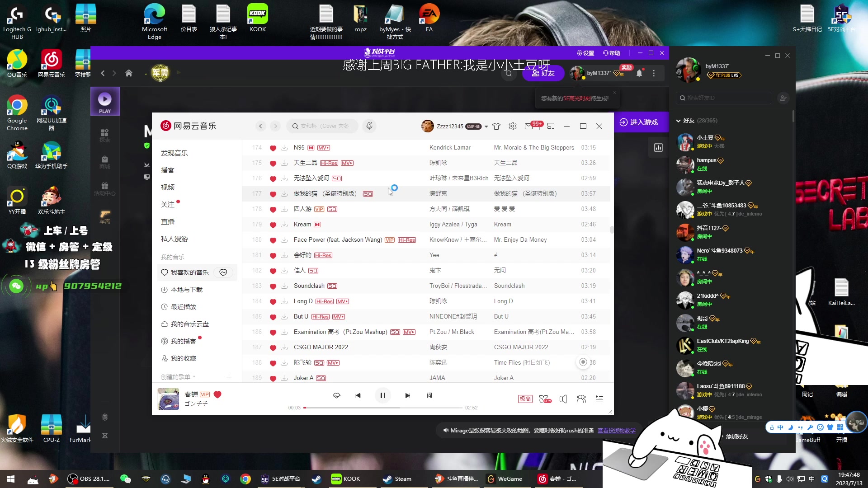Viewport: 868px width, 488px height.
Task: Open 设置 in 5E title bar
Action: pos(585,53)
